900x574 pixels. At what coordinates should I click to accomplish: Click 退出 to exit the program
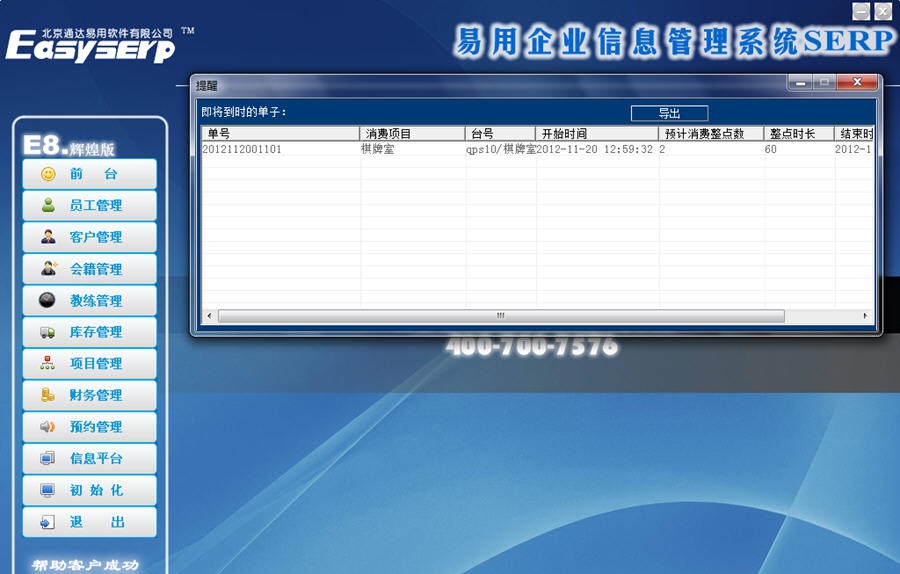(x=90, y=522)
